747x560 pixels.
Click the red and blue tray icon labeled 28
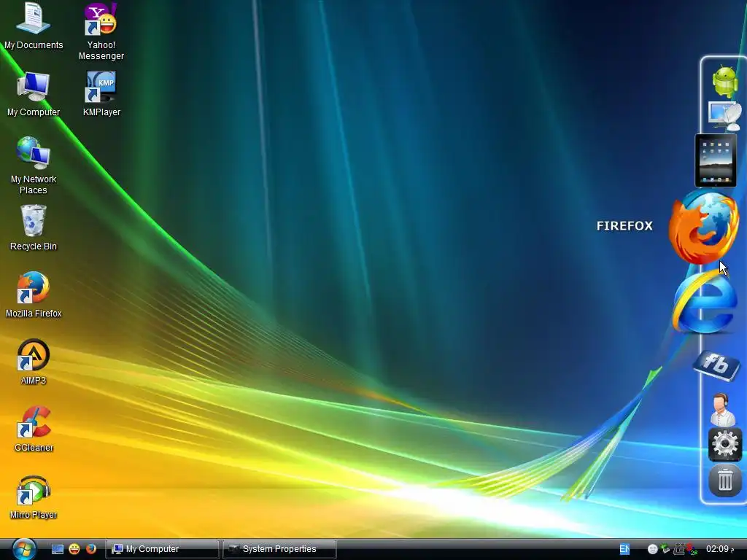[x=692, y=549]
